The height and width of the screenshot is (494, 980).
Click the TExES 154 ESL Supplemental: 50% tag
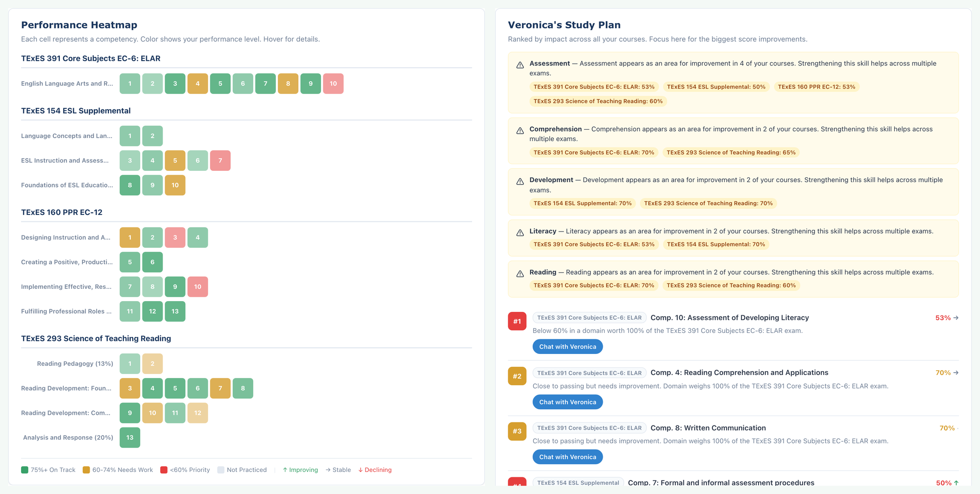(x=716, y=87)
